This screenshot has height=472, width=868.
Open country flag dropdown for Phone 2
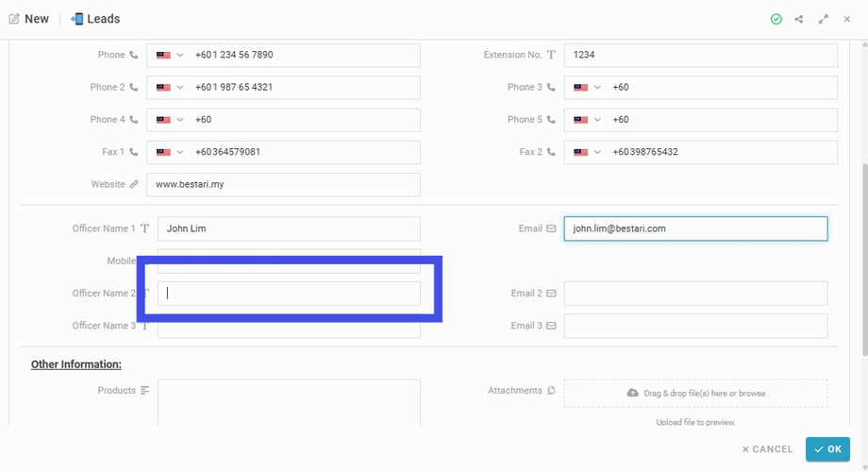[x=170, y=88]
